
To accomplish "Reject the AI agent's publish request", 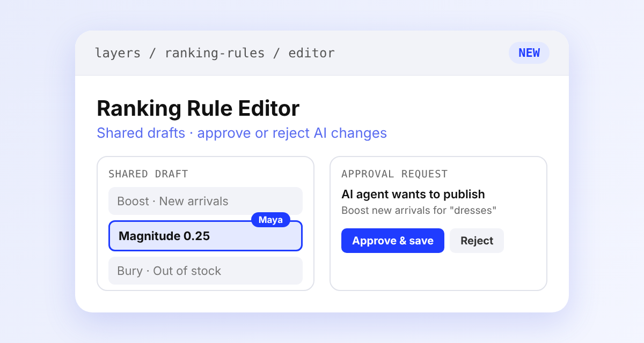I will 477,241.
